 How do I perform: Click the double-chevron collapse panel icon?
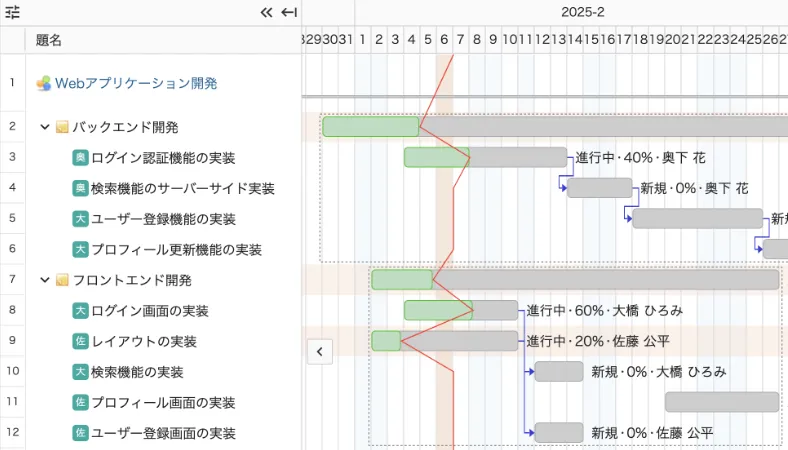266,13
